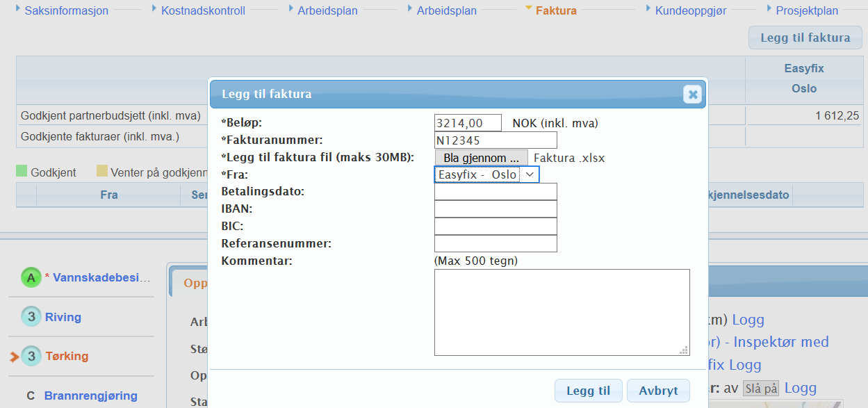Enable notifications with the Slå på toggle

point(760,388)
